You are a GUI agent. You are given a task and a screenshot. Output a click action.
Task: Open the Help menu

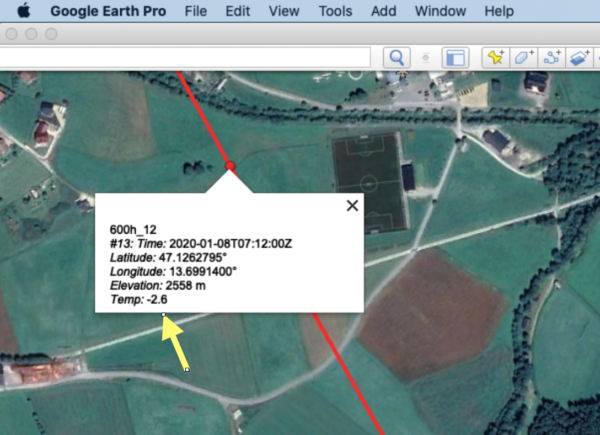tap(499, 11)
